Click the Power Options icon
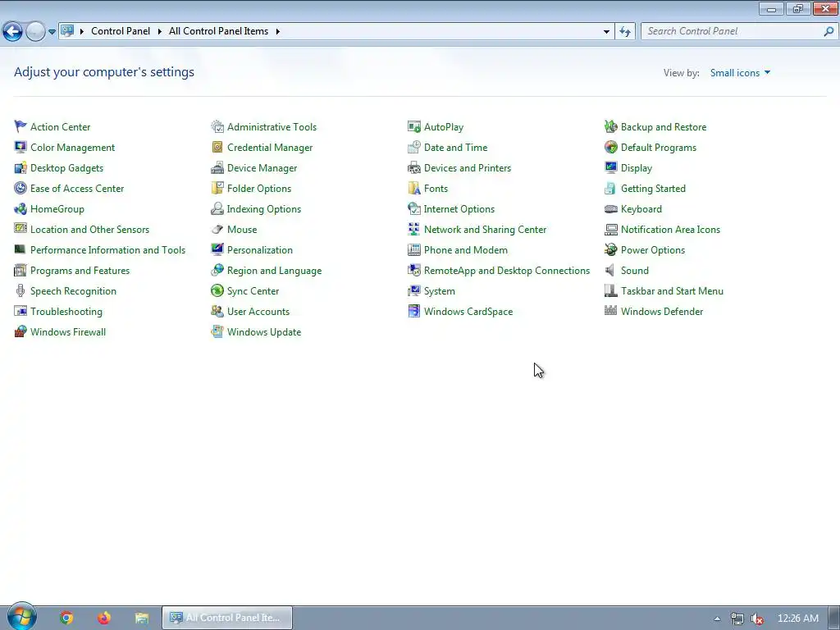This screenshot has width=840, height=630. [x=610, y=249]
